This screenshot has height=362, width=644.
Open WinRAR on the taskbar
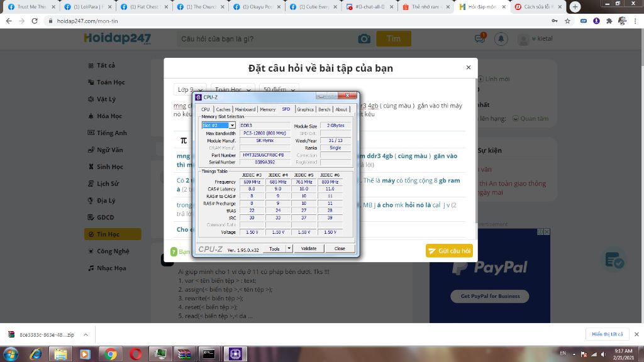point(184,354)
